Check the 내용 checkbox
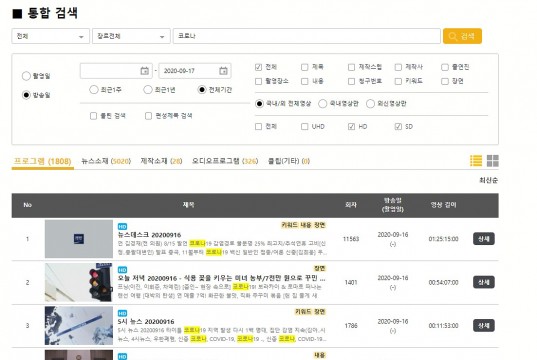The height and width of the screenshot is (360, 537). click(x=304, y=81)
